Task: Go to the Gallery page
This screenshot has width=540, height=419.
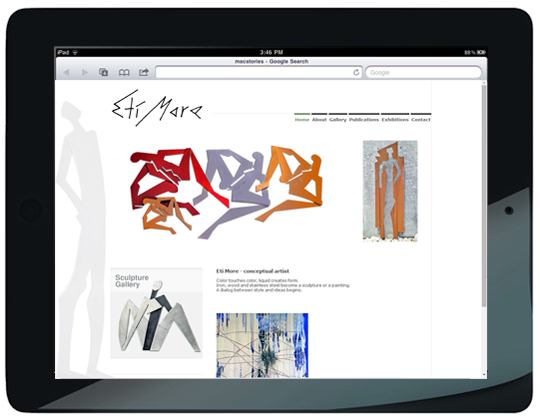Action: (x=338, y=120)
